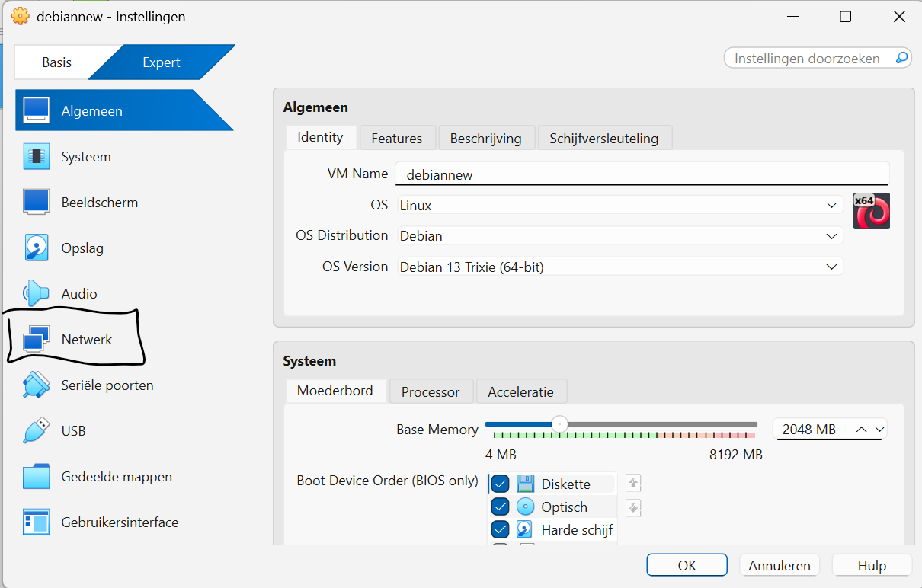Screen dimensions: 922x588
Task: Open the Beeldscherm monitor icon
Action: pos(36,203)
